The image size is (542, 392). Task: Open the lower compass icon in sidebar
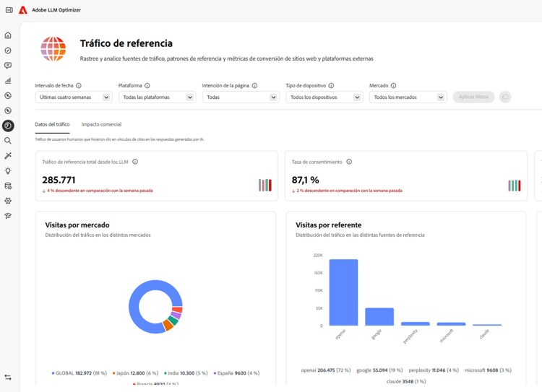8,110
